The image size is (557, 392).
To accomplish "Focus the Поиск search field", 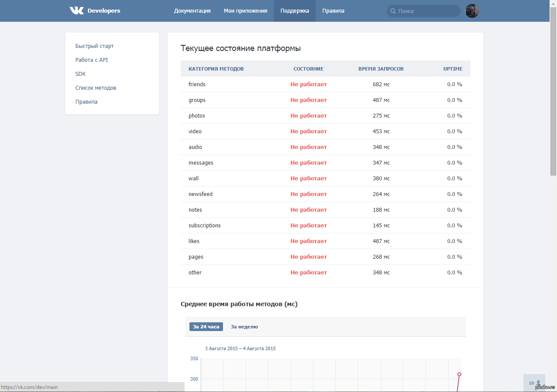I will pyautogui.click(x=427, y=11).
